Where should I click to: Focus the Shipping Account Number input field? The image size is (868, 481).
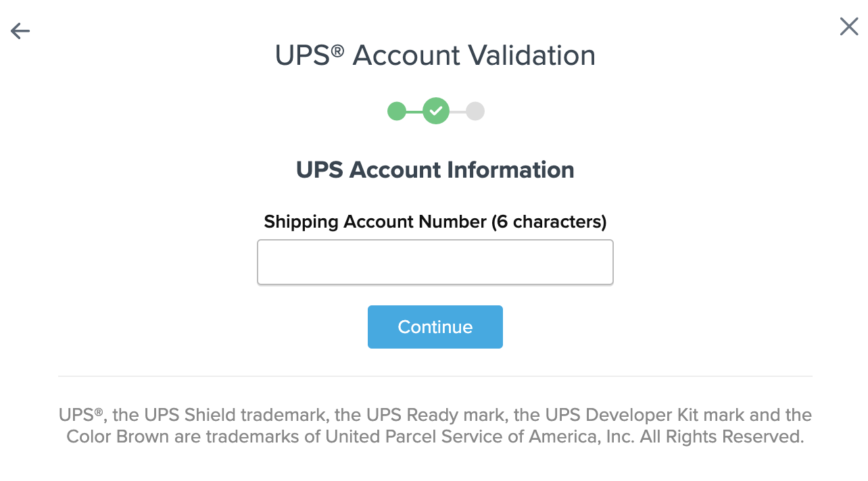click(x=435, y=262)
